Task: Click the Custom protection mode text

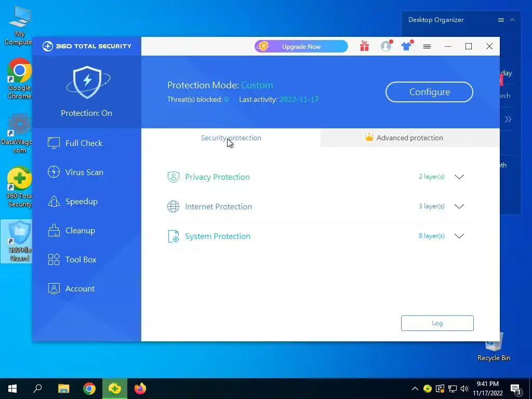Action: click(257, 85)
